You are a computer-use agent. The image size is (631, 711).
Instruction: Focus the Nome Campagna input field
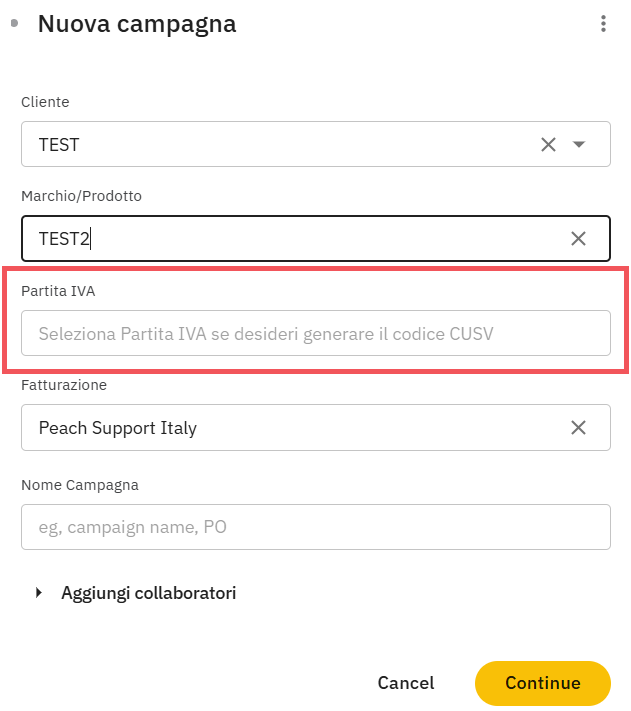[x=315, y=527]
